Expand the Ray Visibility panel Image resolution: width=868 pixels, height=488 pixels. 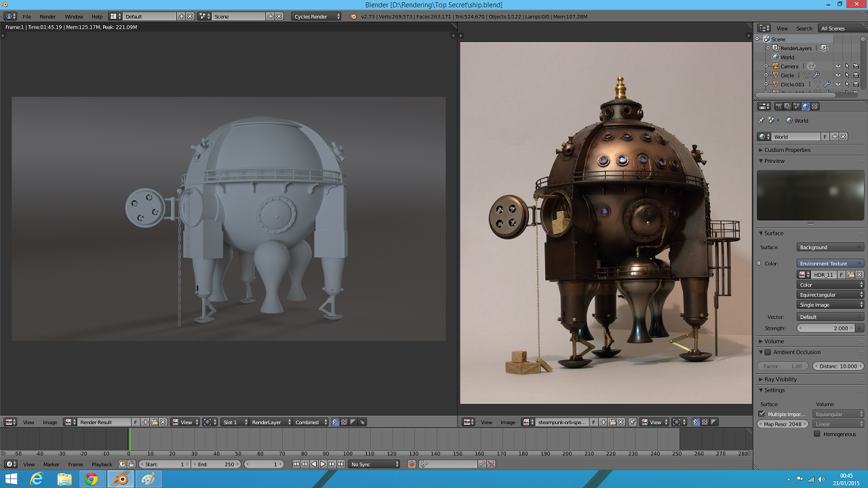pyautogui.click(x=780, y=379)
